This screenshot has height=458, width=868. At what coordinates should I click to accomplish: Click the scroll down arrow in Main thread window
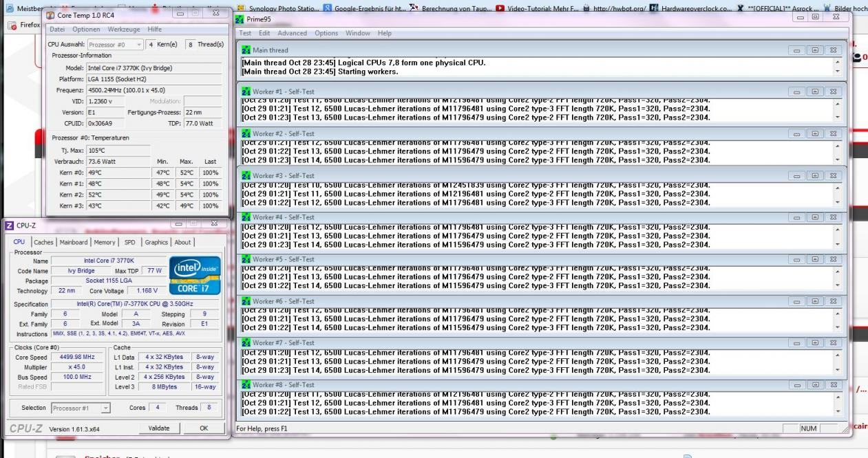[x=837, y=72]
